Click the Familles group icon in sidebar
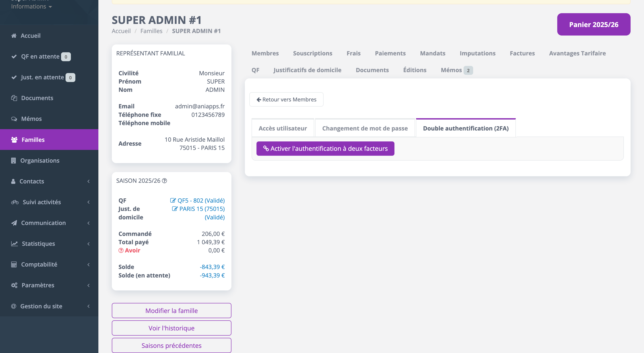The image size is (644, 353). click(14, 140)
